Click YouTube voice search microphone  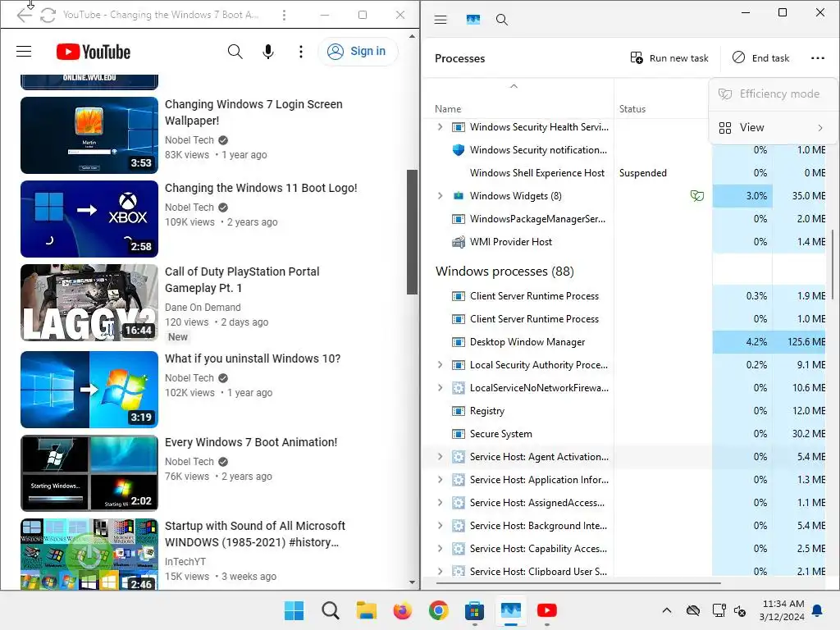[x=268, y=52]
